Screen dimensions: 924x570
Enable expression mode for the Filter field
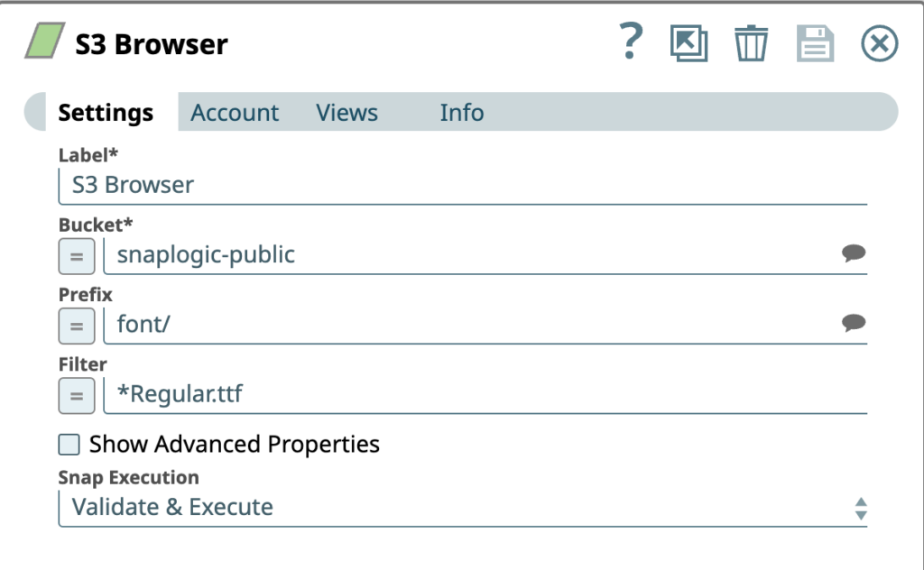[x=76, y=395]
